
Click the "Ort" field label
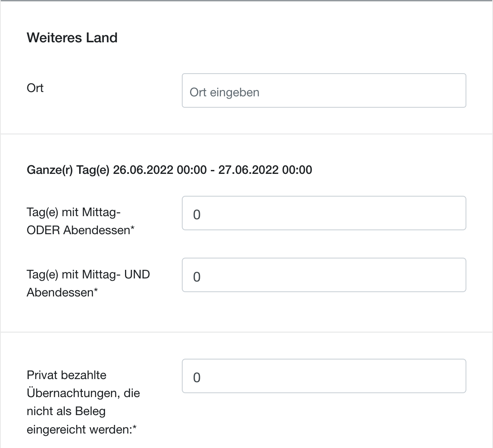coord(35,88)
